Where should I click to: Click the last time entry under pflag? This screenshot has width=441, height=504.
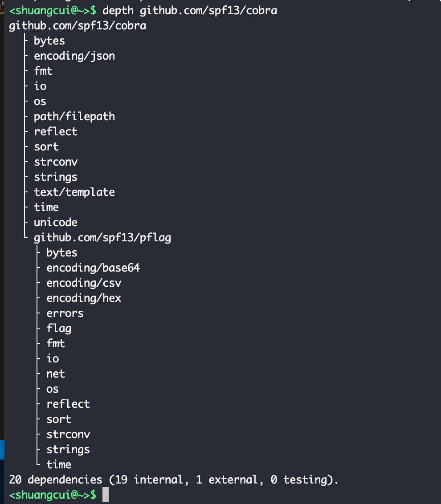coord(58,465)
